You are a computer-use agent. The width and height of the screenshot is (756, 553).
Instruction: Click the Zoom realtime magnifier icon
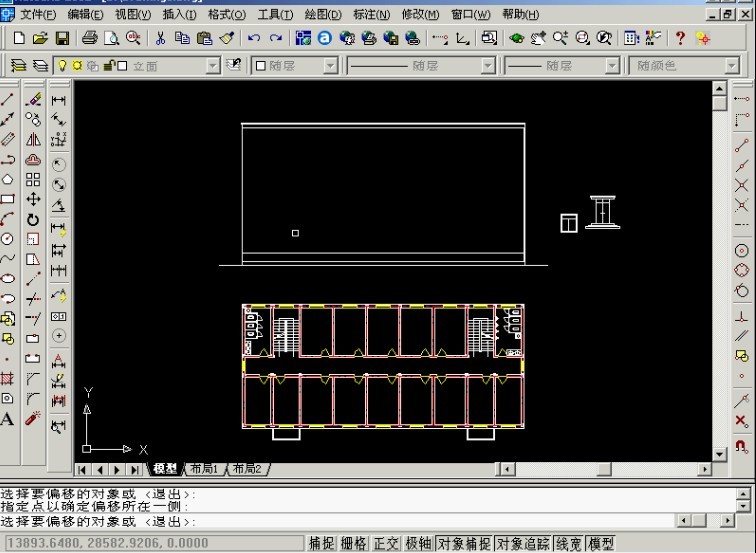560,38
